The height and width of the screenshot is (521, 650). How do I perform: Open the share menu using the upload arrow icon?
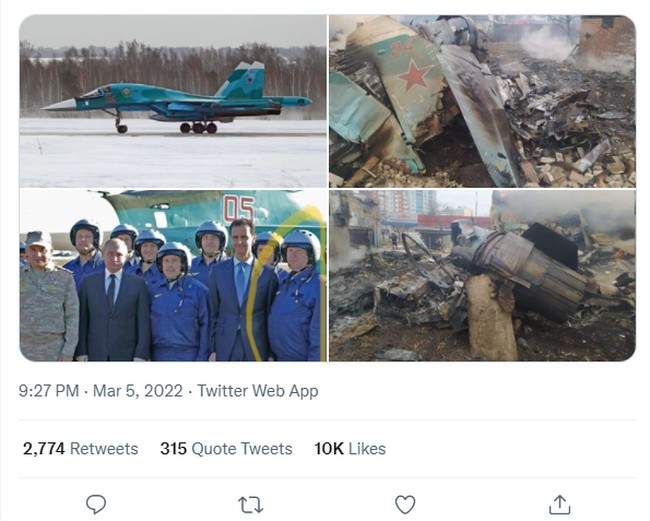(560, 504)
